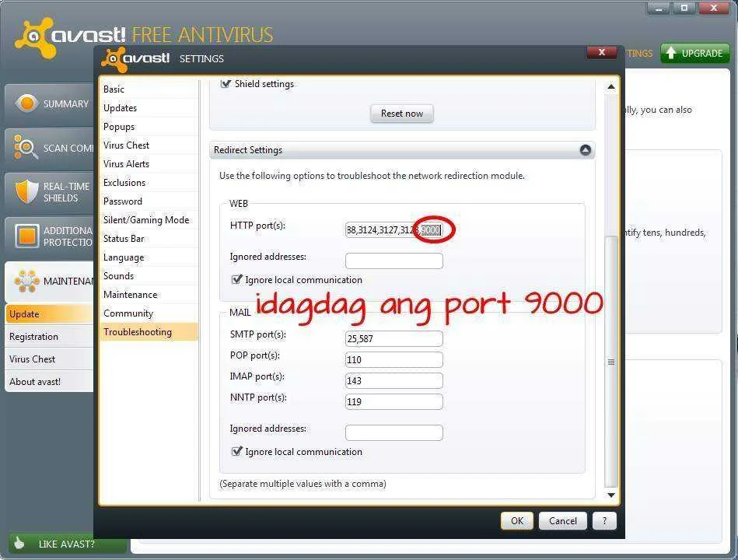Click the green Upgrade button
Screen dimensions: 738x560
[694, 53]
